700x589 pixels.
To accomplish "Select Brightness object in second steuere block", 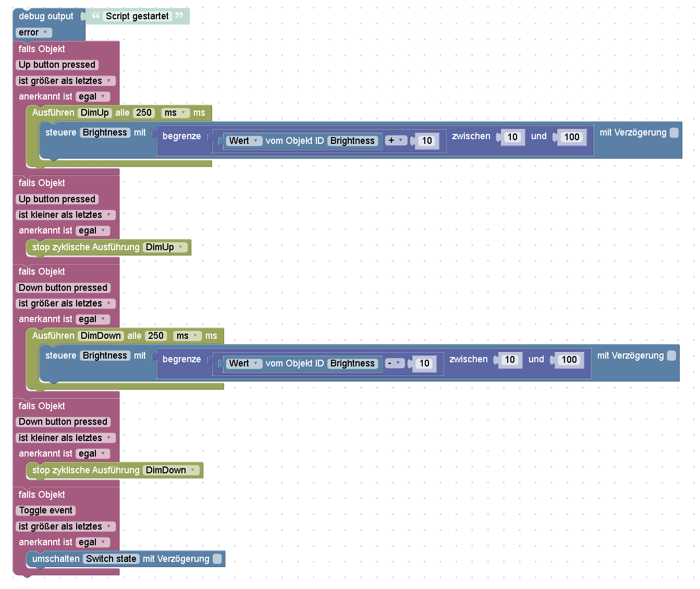I will tap(105, 355).
